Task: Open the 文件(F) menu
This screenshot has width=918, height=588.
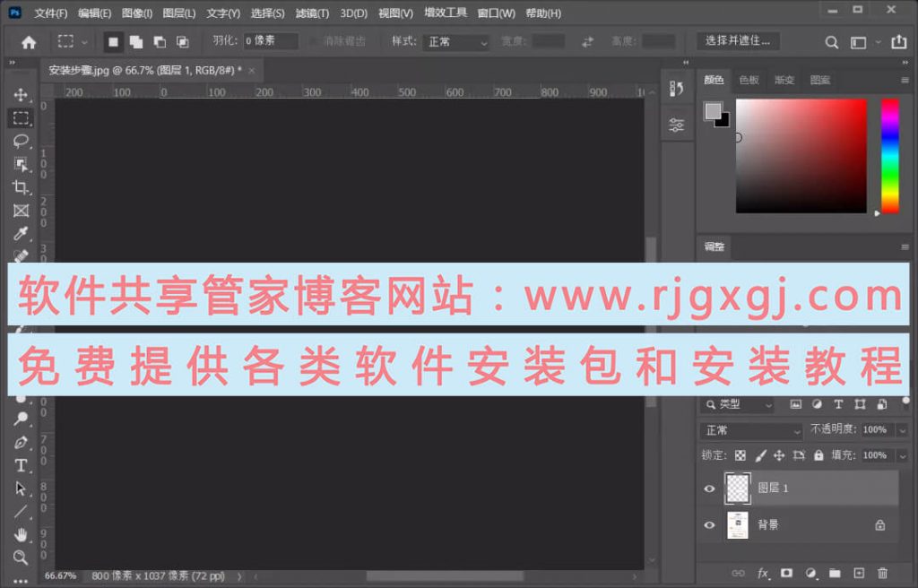Action: pos(50,13)
